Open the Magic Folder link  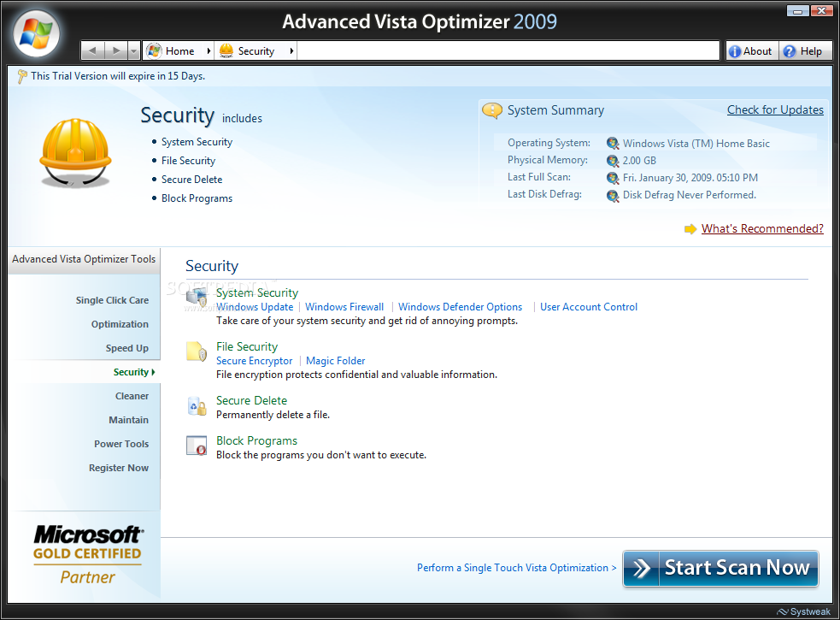(x=335, y=361)
